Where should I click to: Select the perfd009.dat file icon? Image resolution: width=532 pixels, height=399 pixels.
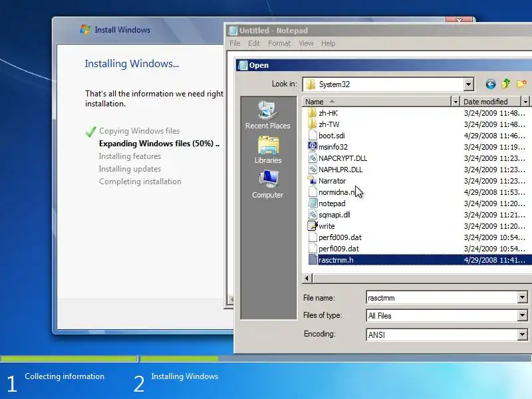coord(312,237)
